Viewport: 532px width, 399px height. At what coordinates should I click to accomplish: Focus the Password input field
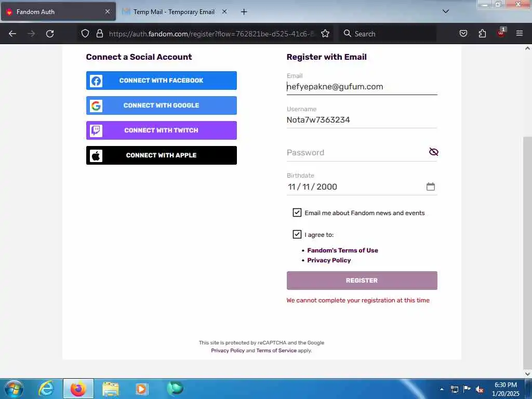pyautogui.click(x=356, y=152)
